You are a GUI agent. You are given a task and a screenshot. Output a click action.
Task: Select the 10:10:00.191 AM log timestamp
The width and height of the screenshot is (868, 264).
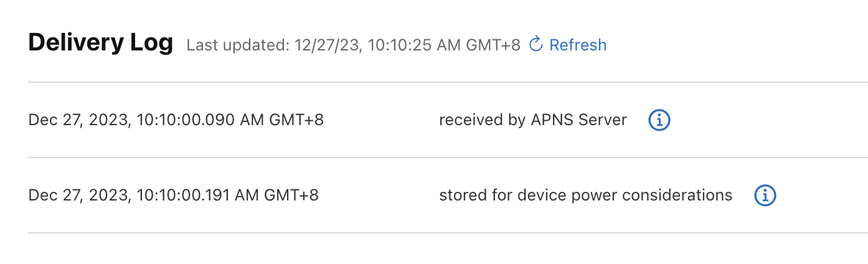coord(174,196)
